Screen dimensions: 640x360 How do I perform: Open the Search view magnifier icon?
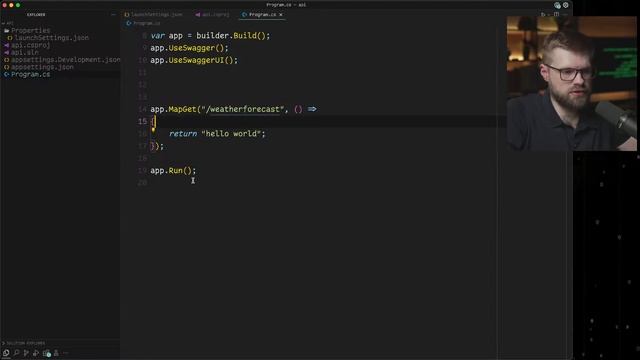[16, 353]
